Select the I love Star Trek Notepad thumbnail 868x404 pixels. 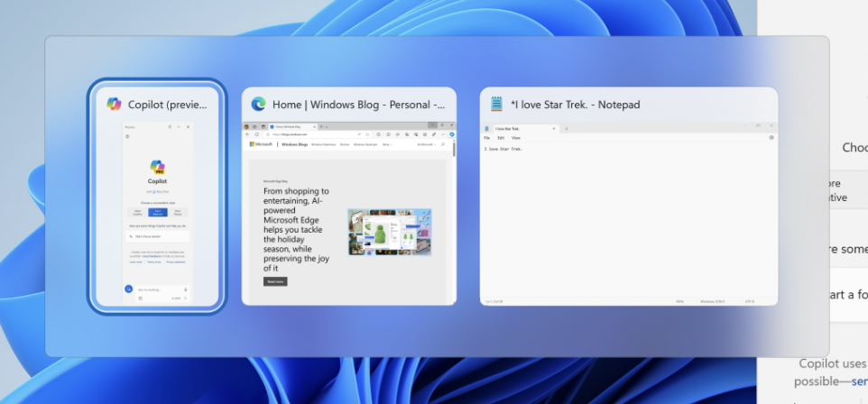(629, 196)
